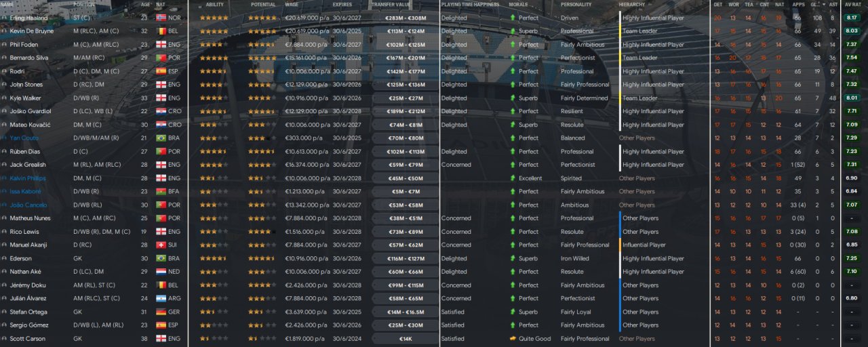Click the green morale arrow in Rúben Dias' row
The image size is (868, 347).
click(513, 151)
